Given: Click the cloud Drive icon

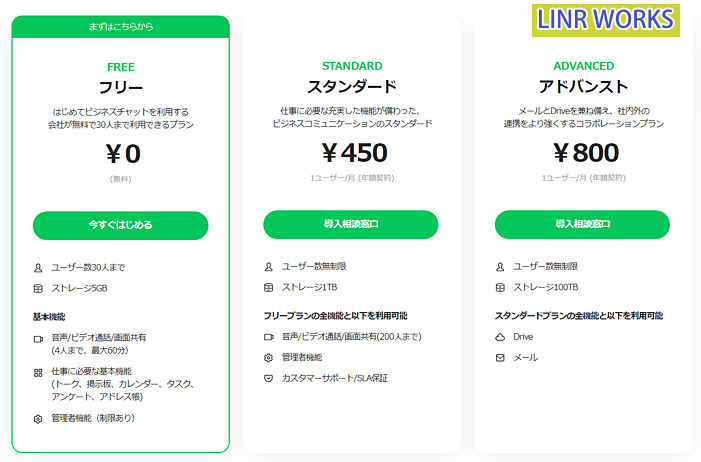Looking at the screenshot, I should [x=500, y=337].
